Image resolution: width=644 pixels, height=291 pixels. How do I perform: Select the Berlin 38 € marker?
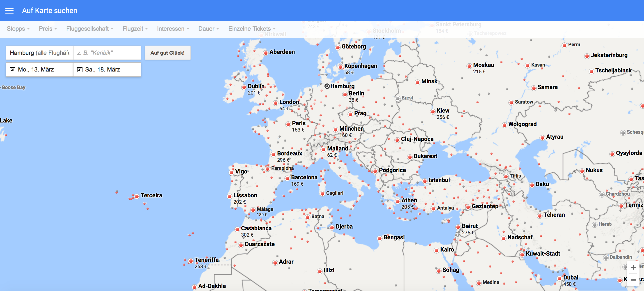pyautogui.click(x=345, y=94)
